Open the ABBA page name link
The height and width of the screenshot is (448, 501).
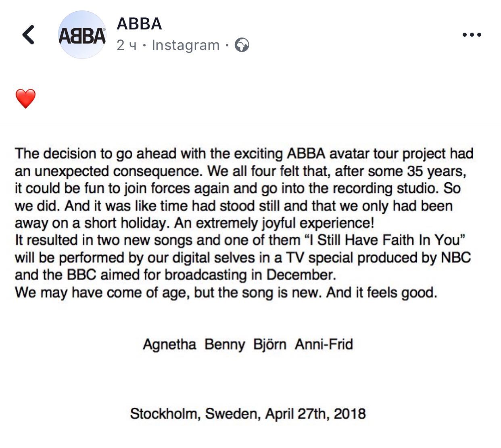click(139, 24)
